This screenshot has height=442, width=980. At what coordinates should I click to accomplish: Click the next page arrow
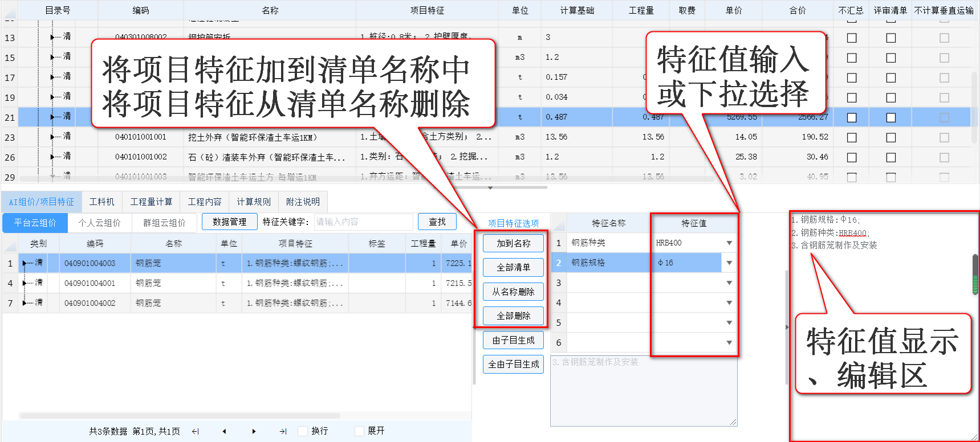[x=254, y=431]
